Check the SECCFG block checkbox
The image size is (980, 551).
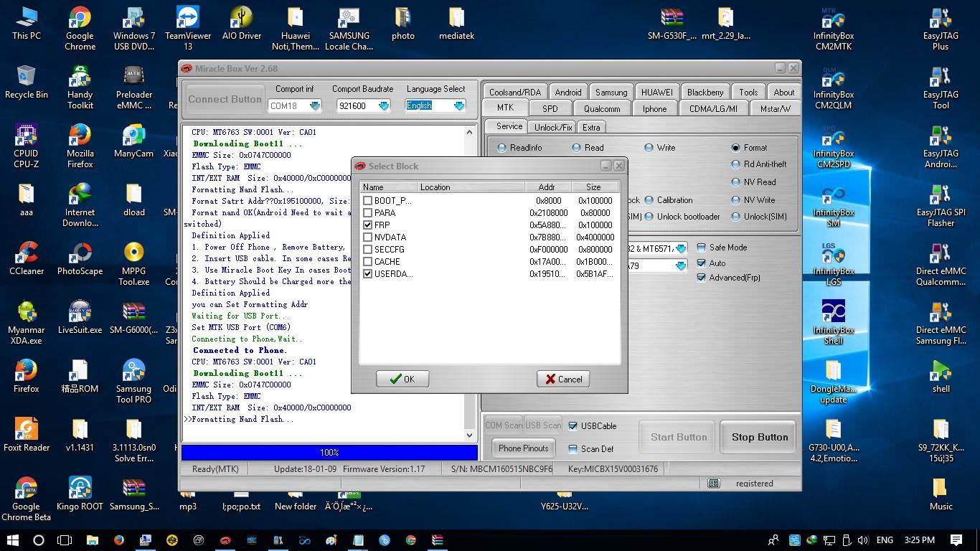pos(367,250)
